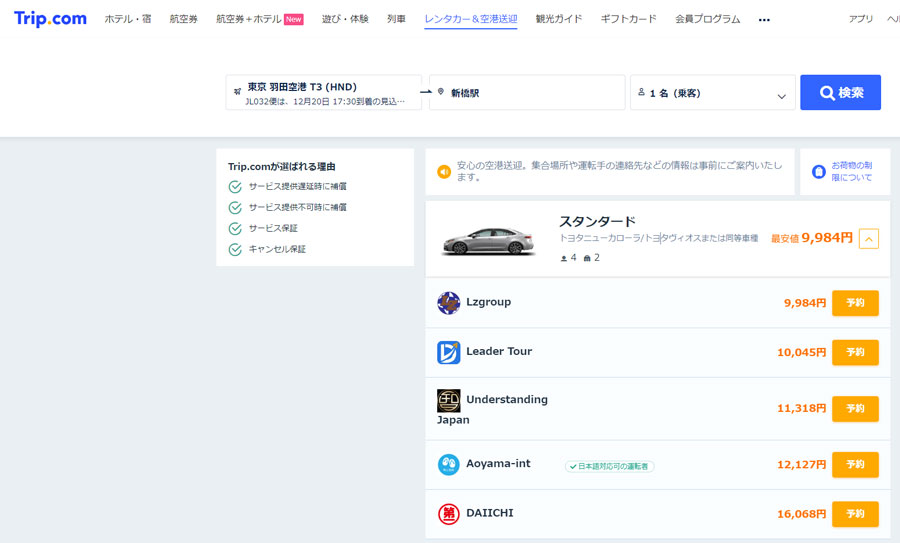Click the JL032便 flight info text
The height and width of the screenshot is (543, 900).
click(x=325, y=102)
